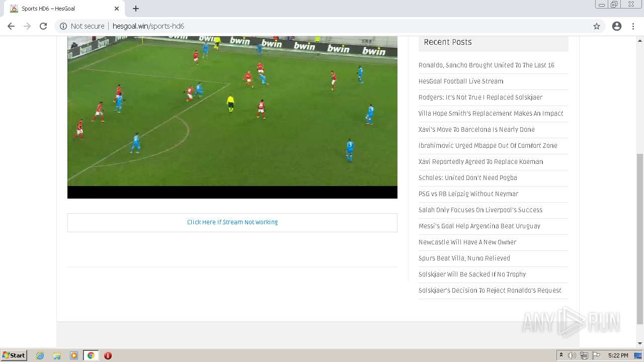
Task: Open Ronaldo, Sancho Brought United post
Action: pyautogui.click(x=486, y=65)
